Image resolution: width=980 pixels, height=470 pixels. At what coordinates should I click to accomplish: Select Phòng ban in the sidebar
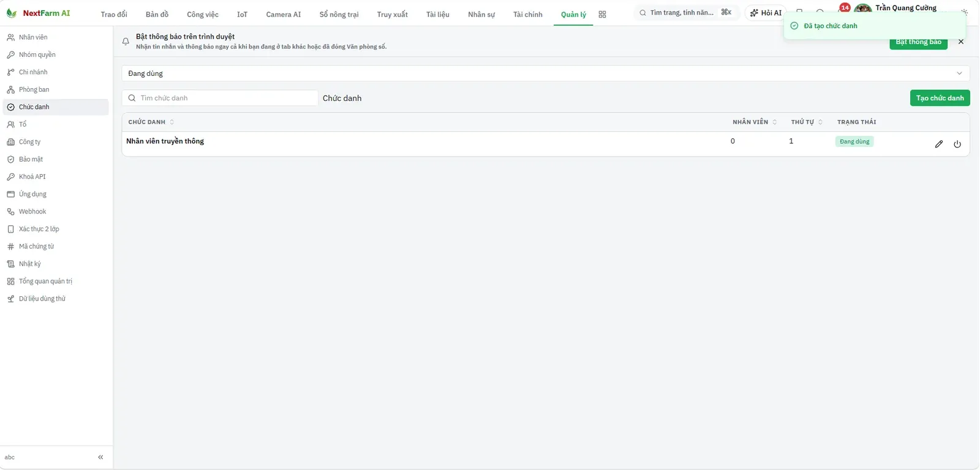click(56, 89)
